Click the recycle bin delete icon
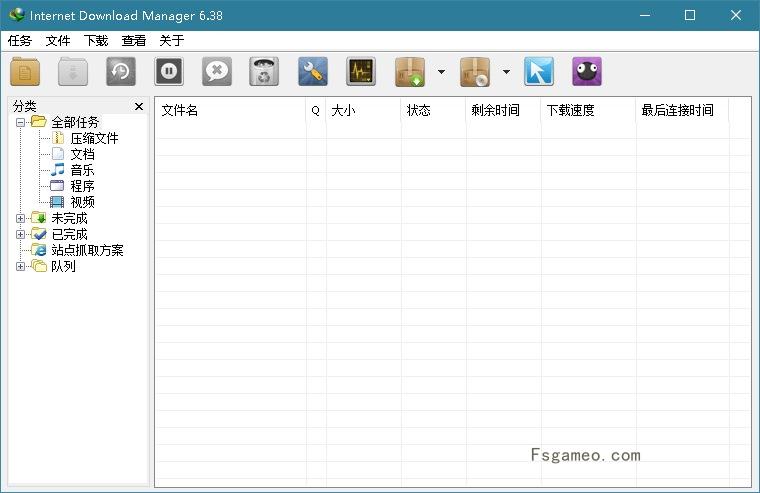Viewport: 760px width, 493px height. [264, 72]
